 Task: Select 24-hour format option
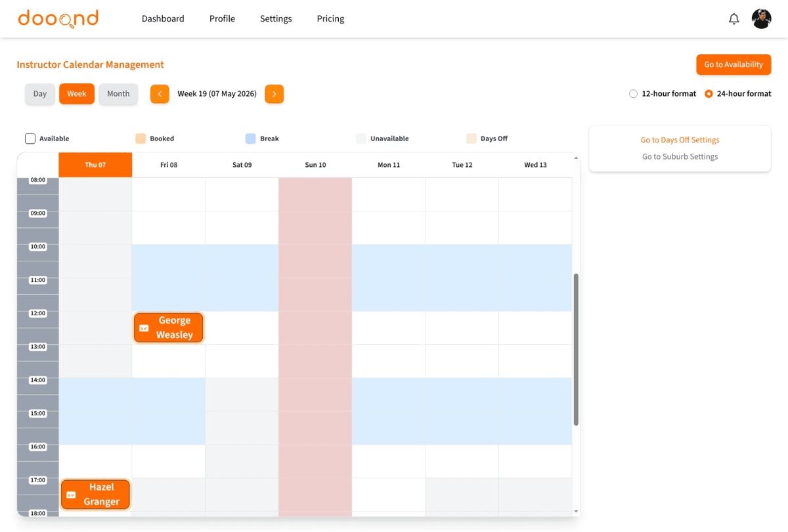click(709, 94)
